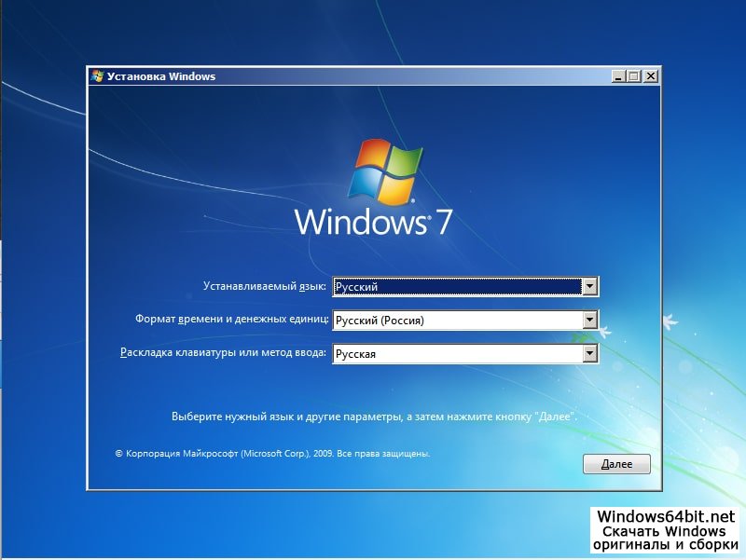746x560 pixels.
Task: Click the Установка Windows title bar text
Action: (161, 76)
